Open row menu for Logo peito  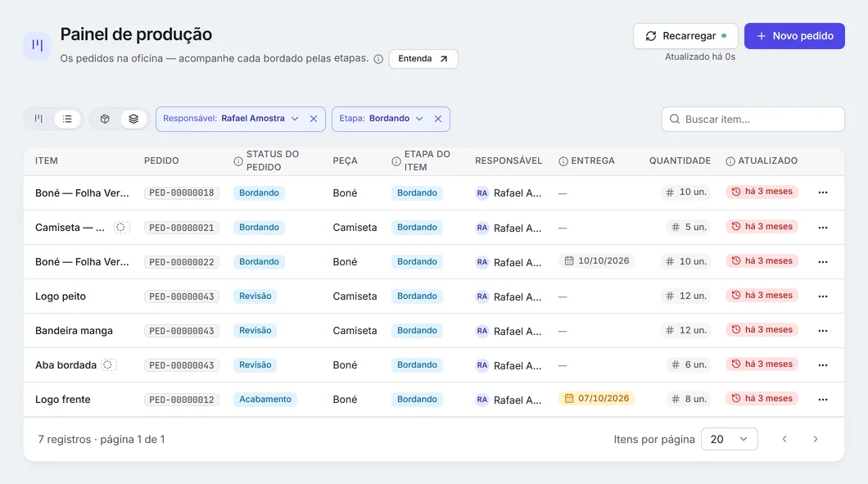click(823, 296)
